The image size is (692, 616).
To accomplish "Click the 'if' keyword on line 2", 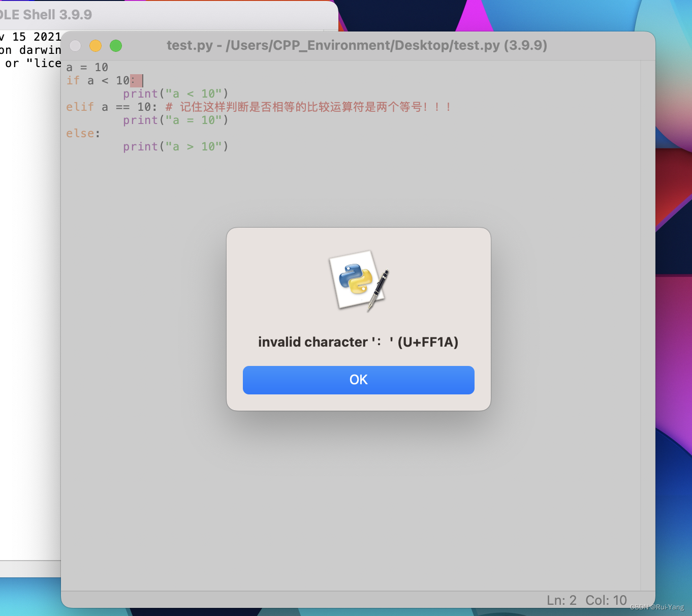I will pyautogui.click(x=73, y=80).
